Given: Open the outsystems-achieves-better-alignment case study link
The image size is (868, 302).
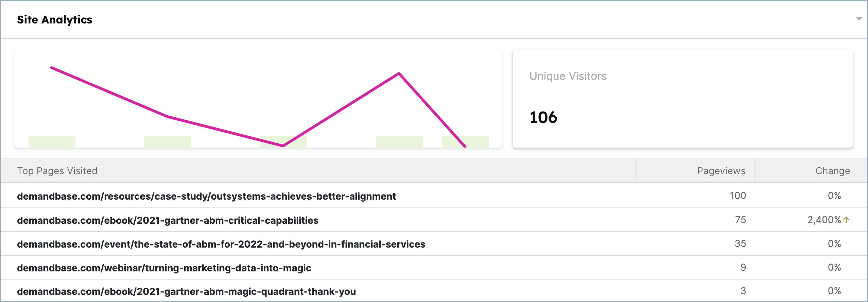Looking at the screenshot, I should 206,196.
